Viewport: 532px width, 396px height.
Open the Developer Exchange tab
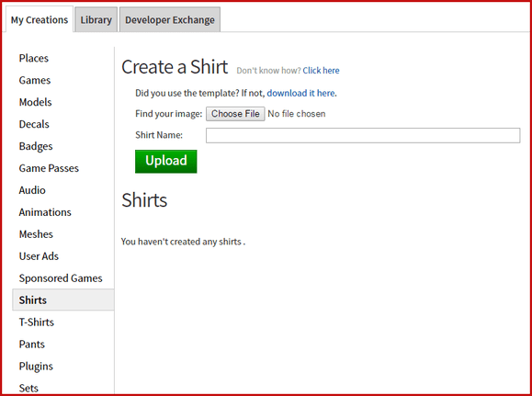coord(170,19)
